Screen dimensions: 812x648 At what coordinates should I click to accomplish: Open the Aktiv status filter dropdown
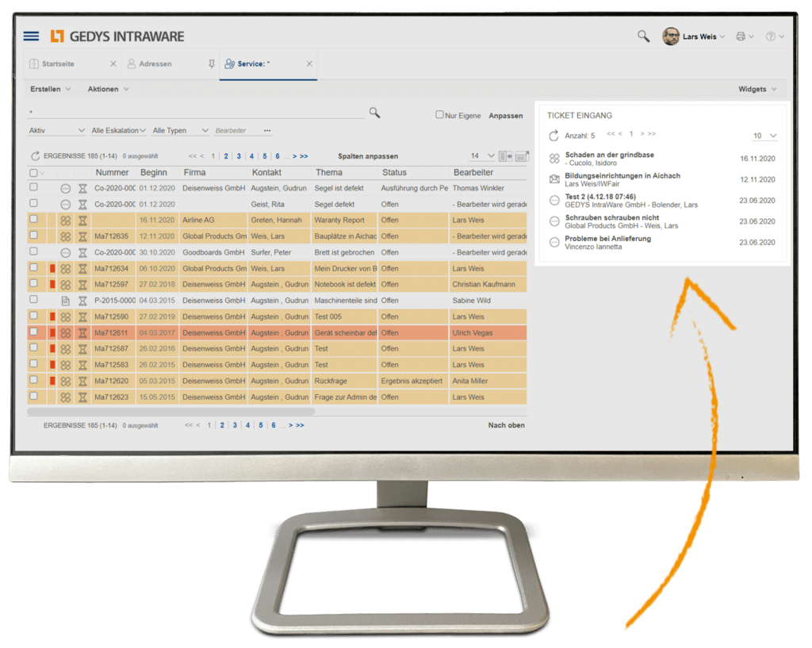click(56, 131)
